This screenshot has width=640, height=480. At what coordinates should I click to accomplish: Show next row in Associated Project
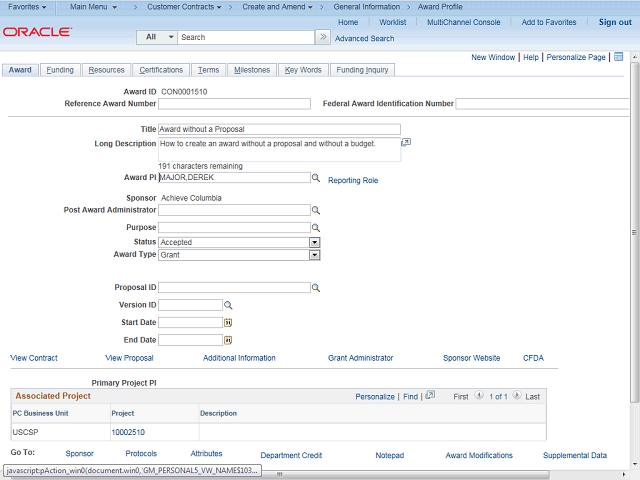click(518, 397)
